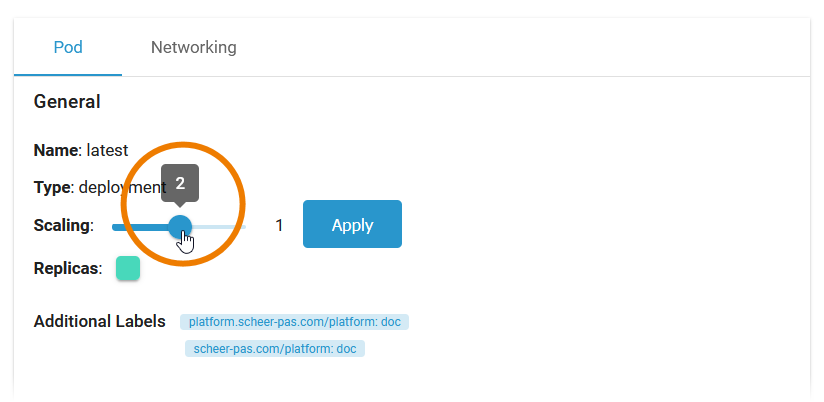Select the green replica status square
Screen dimensions: 824x402
128,268
